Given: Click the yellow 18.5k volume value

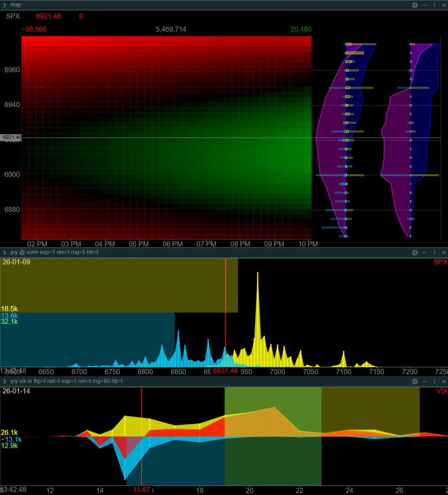Looking at the screenshot, I should 9,309.
